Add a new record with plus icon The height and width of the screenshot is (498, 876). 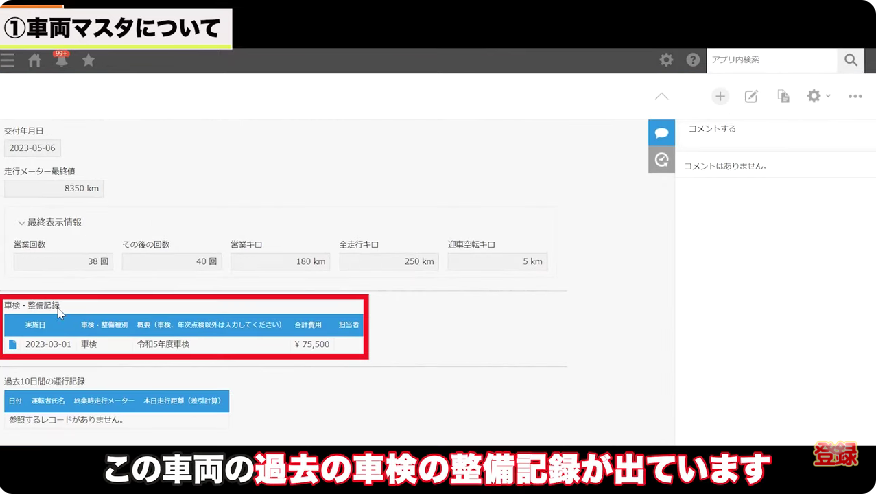click(720, 96)
